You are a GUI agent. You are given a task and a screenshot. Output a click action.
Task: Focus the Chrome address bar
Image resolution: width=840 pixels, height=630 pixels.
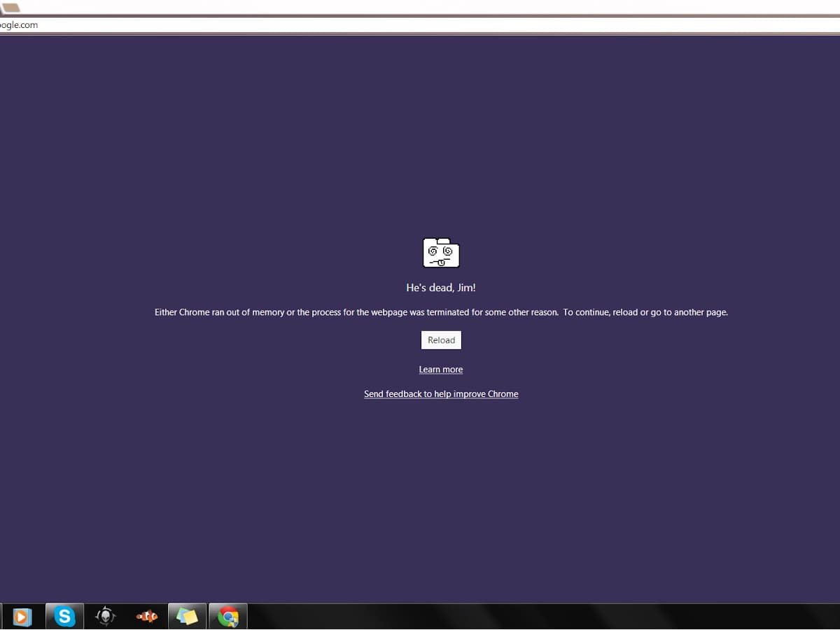pos(420,25)
